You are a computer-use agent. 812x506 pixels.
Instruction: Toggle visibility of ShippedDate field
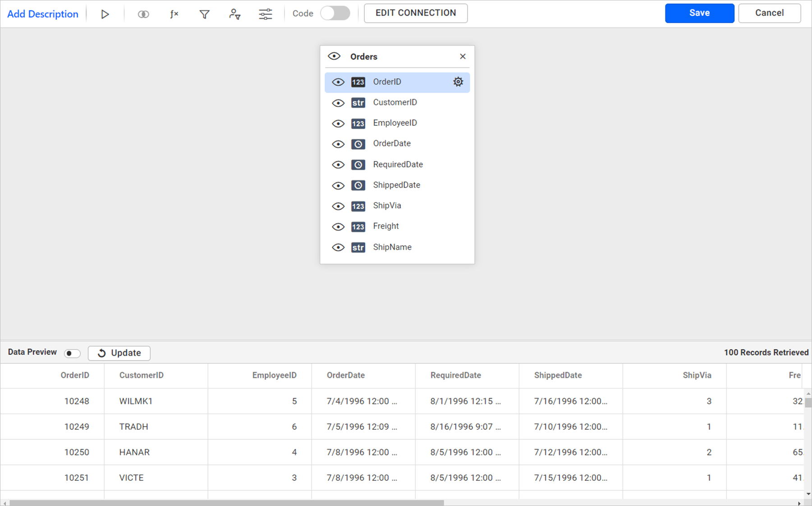(338, 185)
